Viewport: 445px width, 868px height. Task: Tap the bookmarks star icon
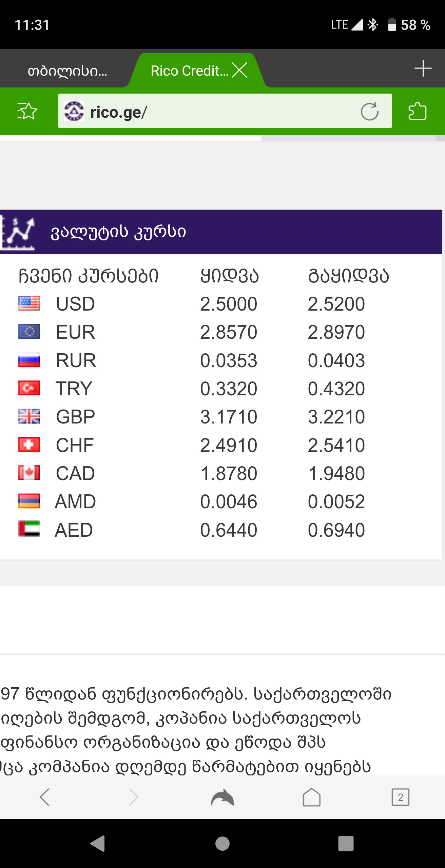tap(27, 111)
